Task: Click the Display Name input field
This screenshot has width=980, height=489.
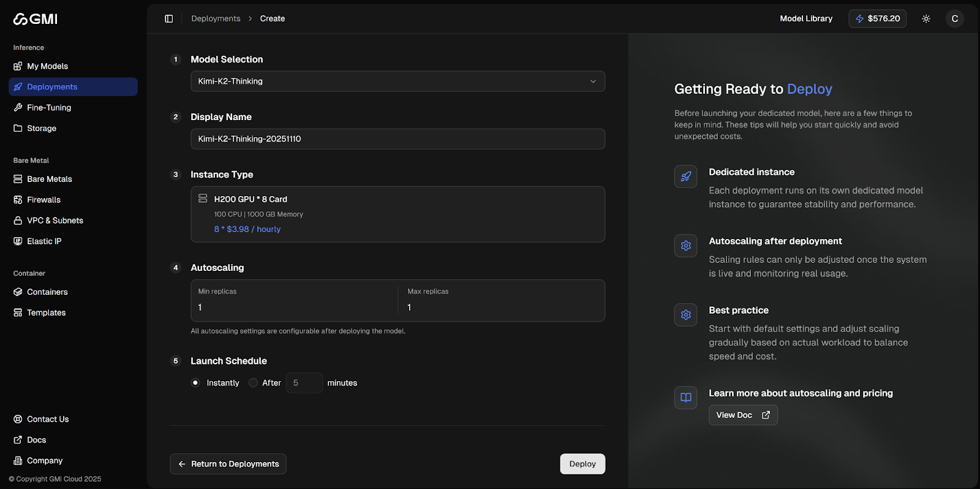Action: [398, 139]
